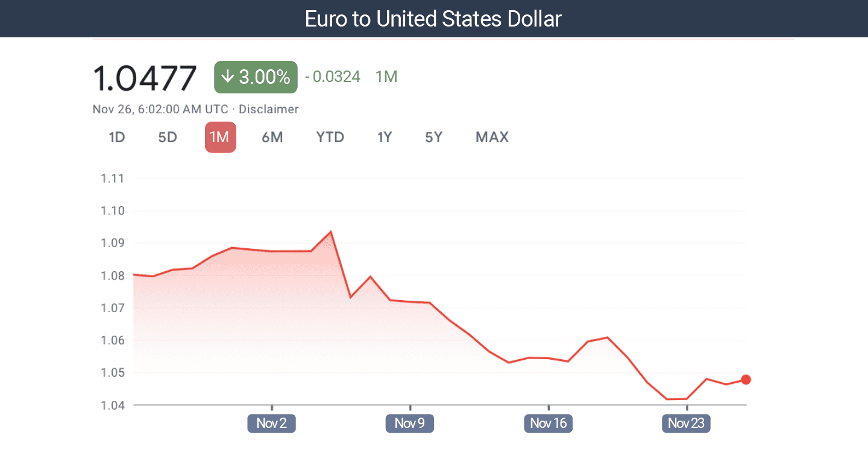
Task: Select the YTD range option
Action: (x=330, y=137)
